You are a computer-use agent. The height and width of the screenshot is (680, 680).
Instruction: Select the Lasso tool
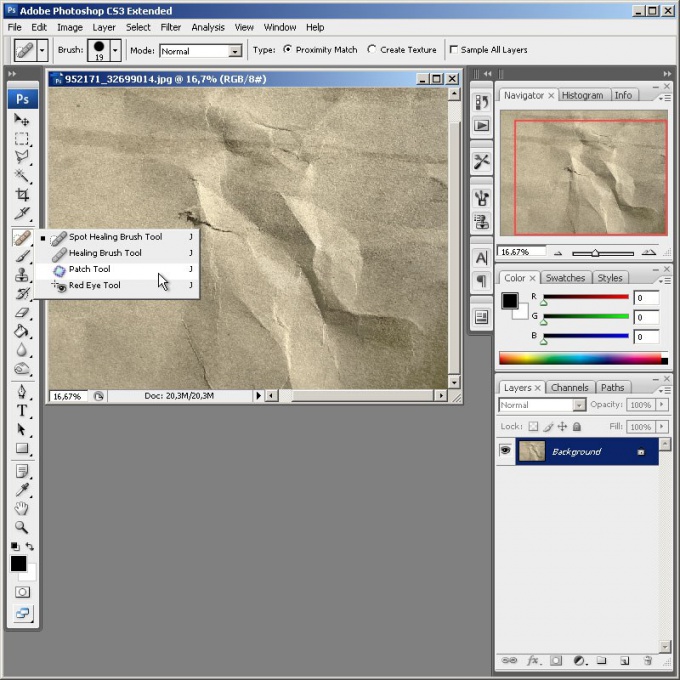click(x=22, y=157)
